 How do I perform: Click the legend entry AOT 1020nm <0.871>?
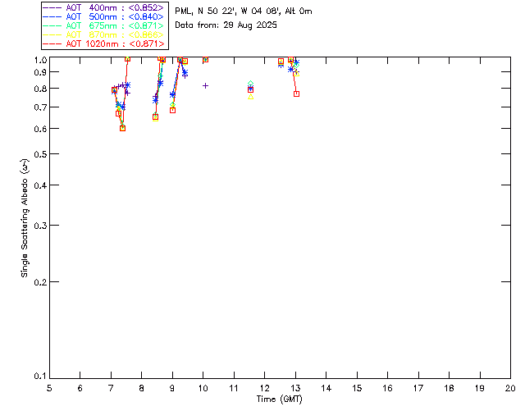coord(115,43)
